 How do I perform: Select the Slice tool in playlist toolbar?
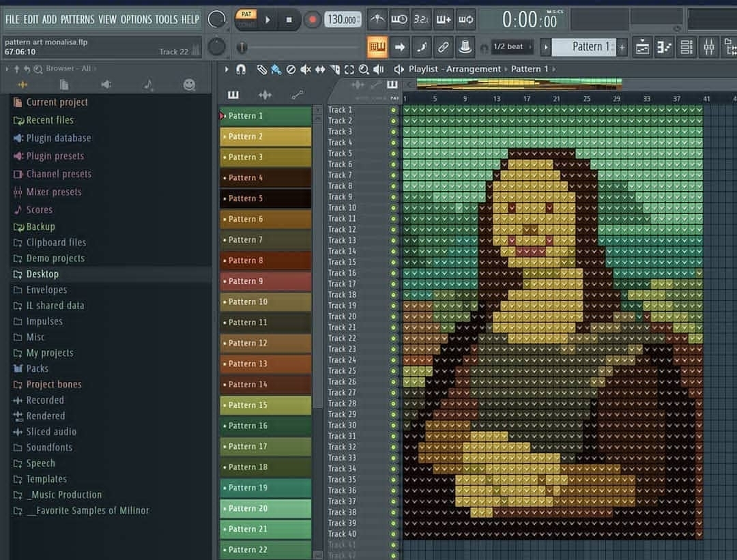[x=334, y=70]
